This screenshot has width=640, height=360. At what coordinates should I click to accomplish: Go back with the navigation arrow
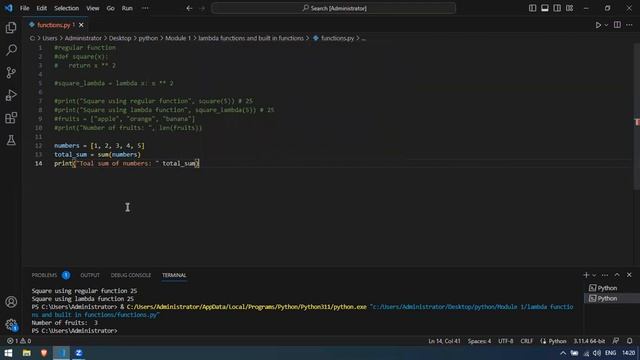click(189, 8)
